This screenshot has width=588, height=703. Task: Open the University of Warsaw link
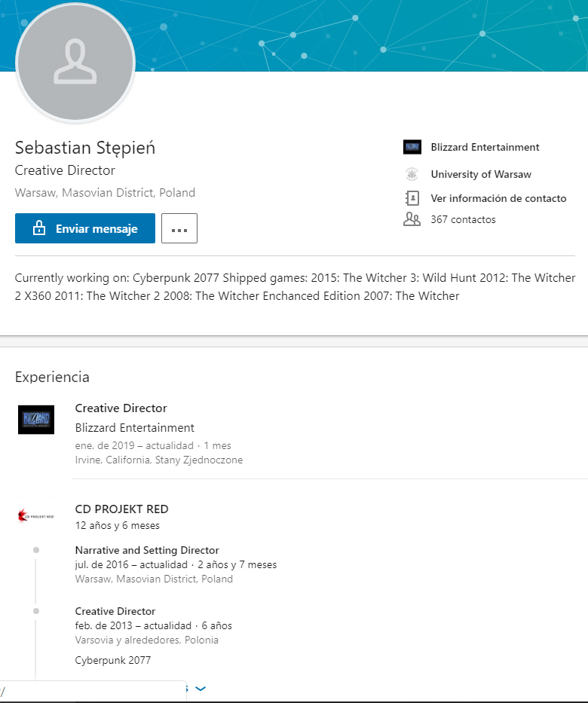click(x=480, y=174)
